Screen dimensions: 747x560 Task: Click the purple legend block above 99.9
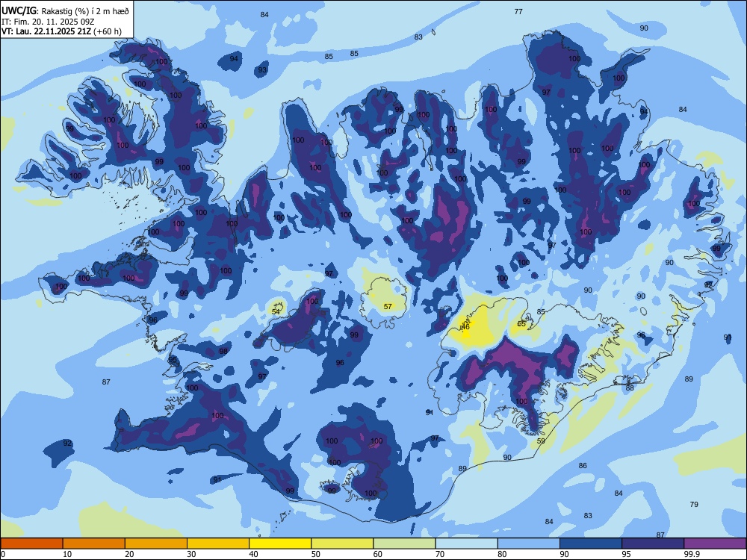pyautogui.click(x=715, y=544)
